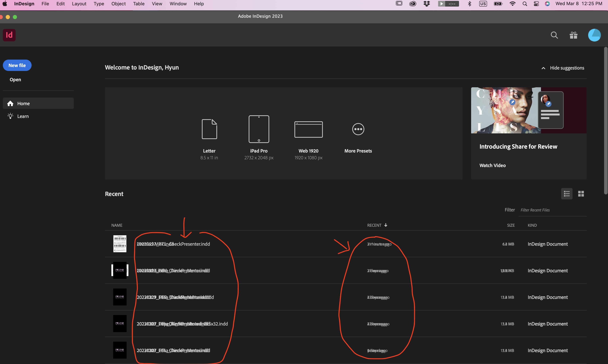Screen dimensions: 608x364
Task: Toggle list view for Recent files
Action: (567, 194)
